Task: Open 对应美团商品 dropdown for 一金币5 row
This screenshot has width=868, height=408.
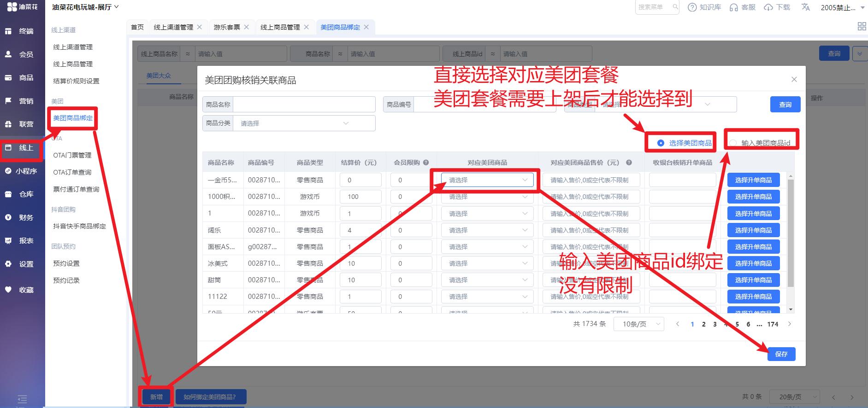Action: point(487,180)
